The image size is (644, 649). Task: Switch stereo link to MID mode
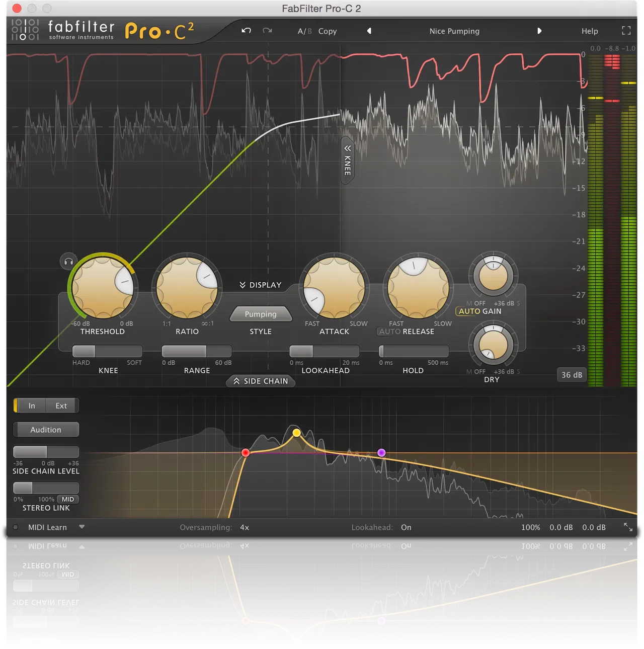68,499
